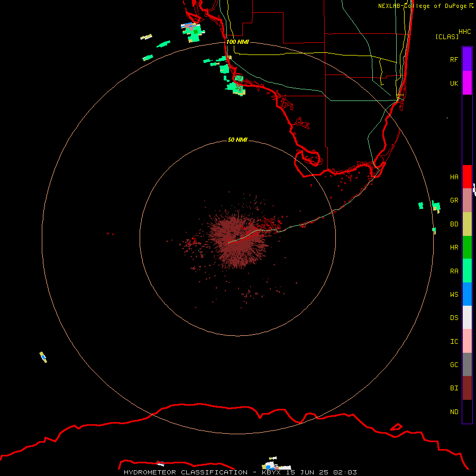Click the HR dark green legend swatch
The image size is (476, 476).
(x=467, y=248)
